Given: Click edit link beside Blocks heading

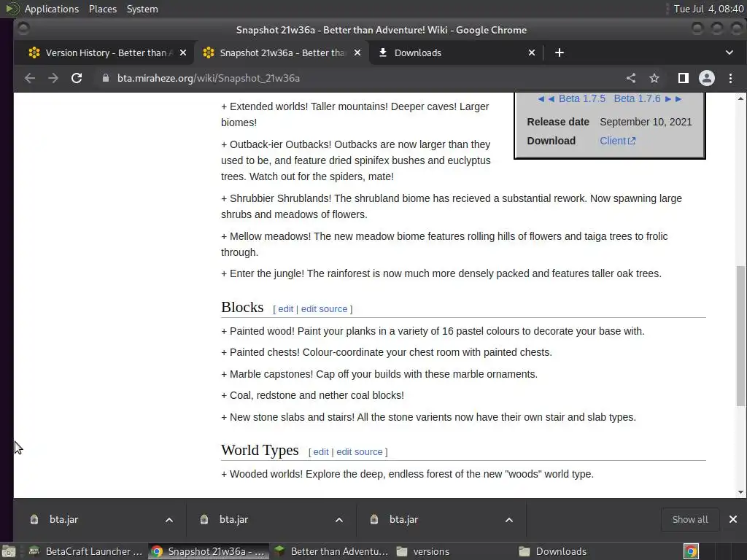Looking at the screenshot, I should (x=285, y=309).
